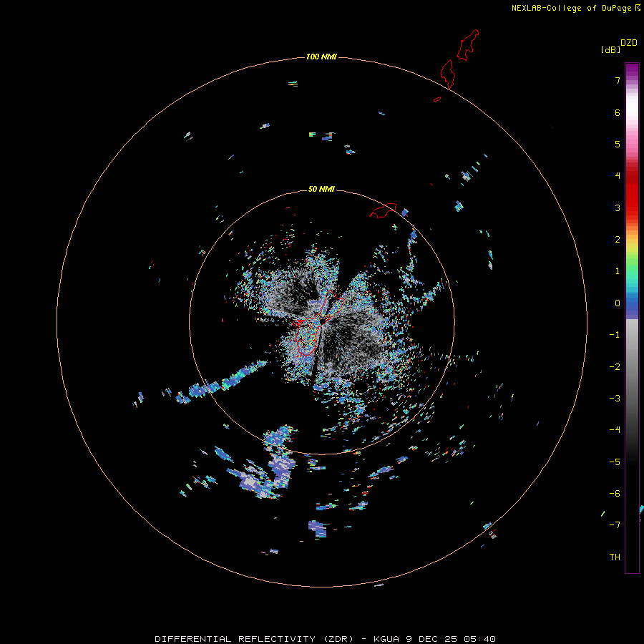Click the -2 dB scale value

(x=615, y=367)
